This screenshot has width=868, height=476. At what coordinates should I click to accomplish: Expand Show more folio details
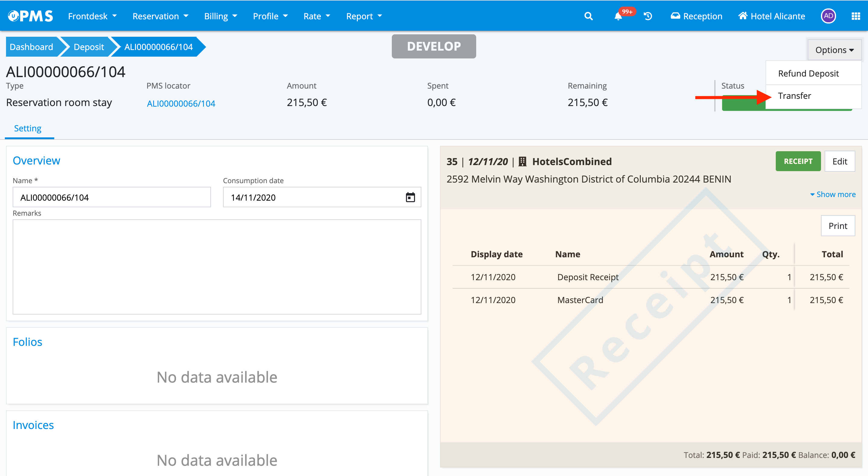click(833, 194)
